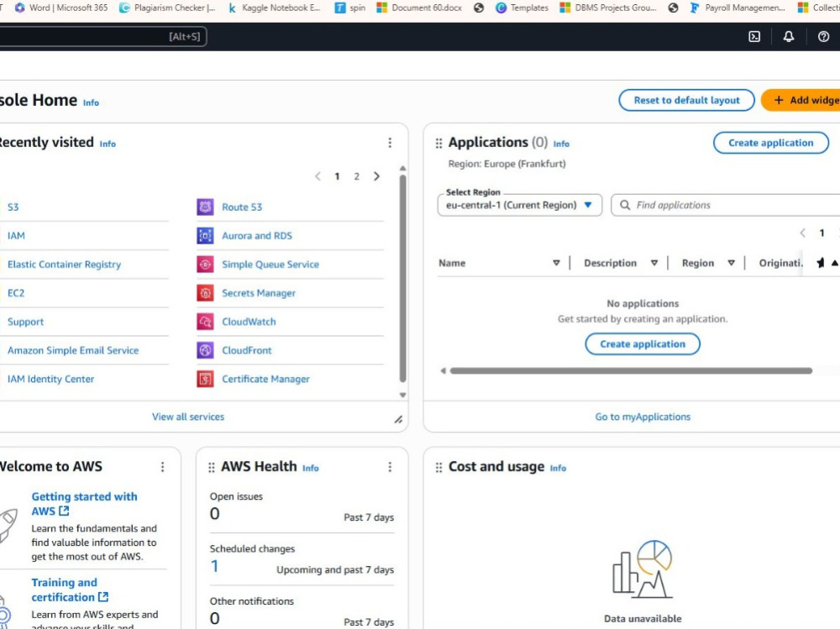Click the Applications table horizontal scrollbar

click(631, 370)
